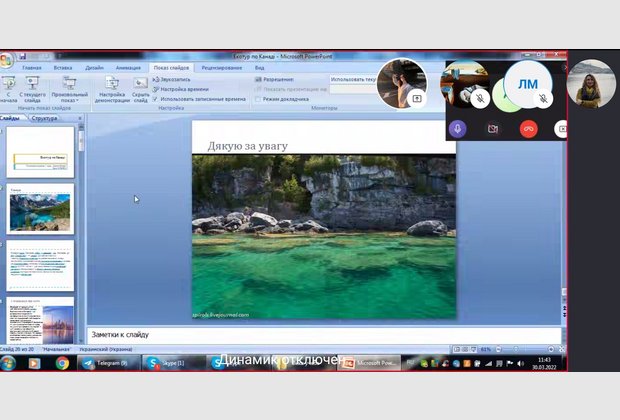Screen dimensions: 620x420
Task: Click the Rehearse Timings button
Action: coord(184,89)
